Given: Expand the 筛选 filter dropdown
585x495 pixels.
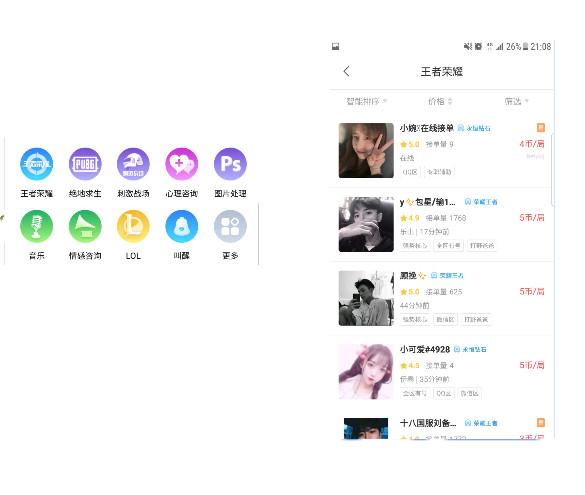Looking at the screenshot, I should coord(517,101).
